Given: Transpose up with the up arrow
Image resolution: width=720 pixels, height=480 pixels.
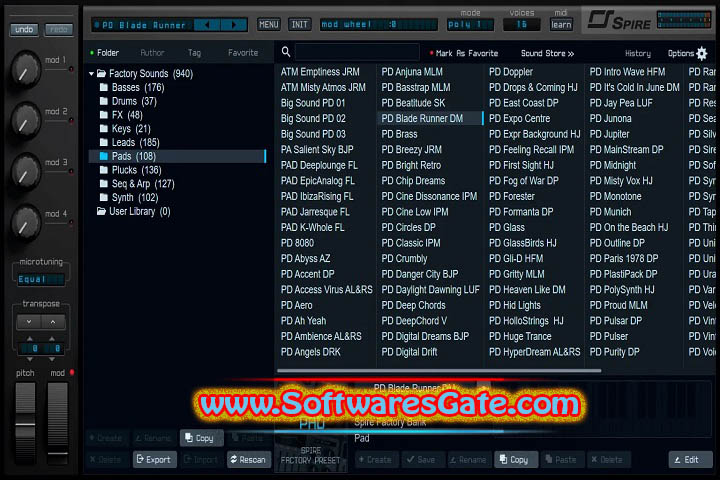Looking at the screenshot, I should 53,322.
